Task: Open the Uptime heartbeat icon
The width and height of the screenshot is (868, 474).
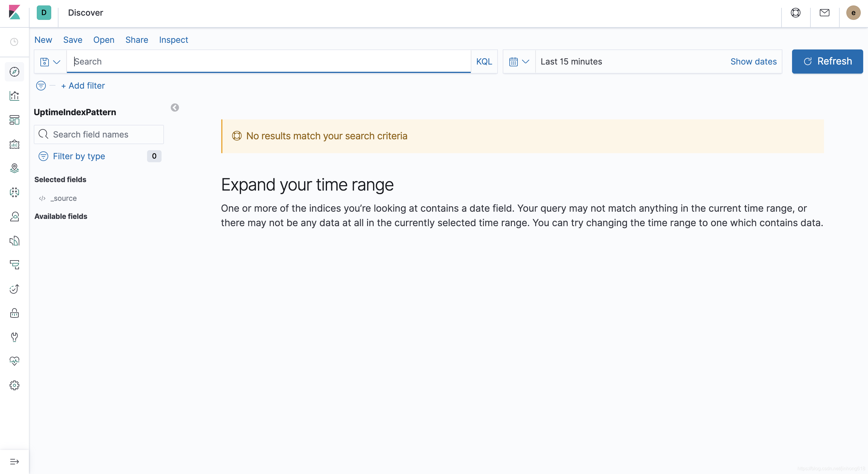Action: [x=14, y=361]
